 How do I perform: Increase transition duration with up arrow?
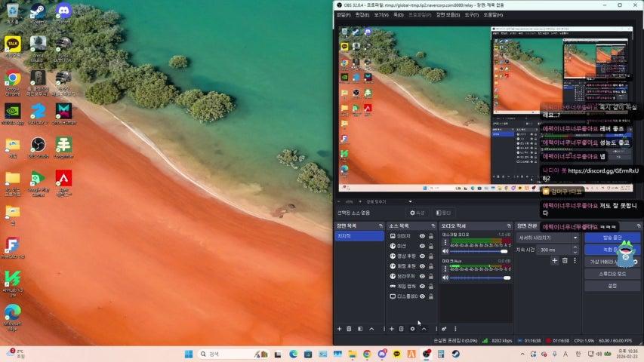click(x=575, y=247)
